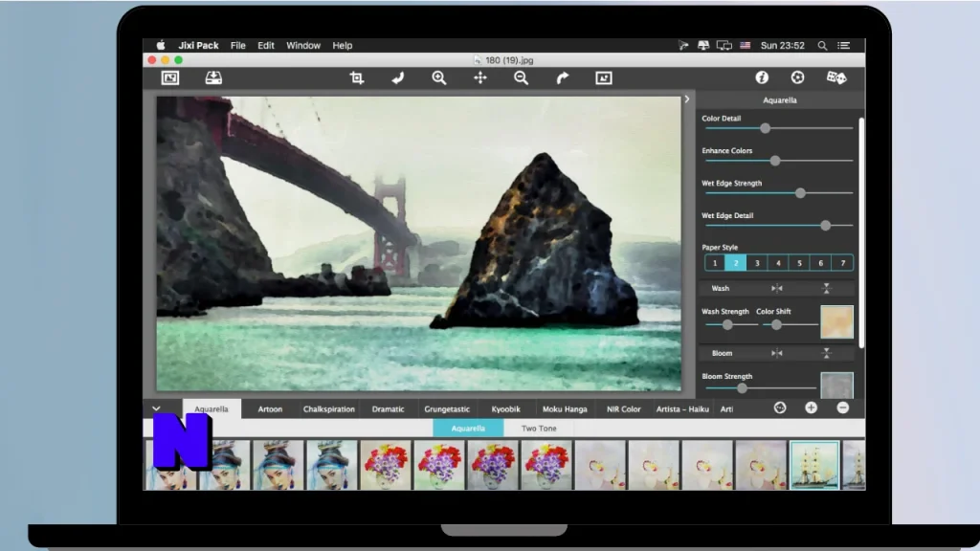Click the US flag input source icon
Image resolution: width=980 pixels, height=551 pixels.
[745, 46]
